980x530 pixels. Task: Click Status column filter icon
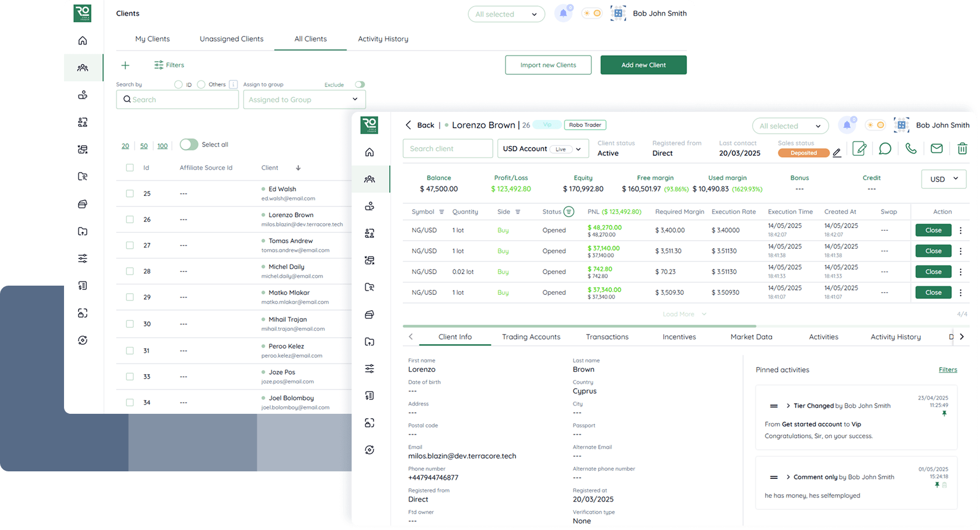pos(569,212)
